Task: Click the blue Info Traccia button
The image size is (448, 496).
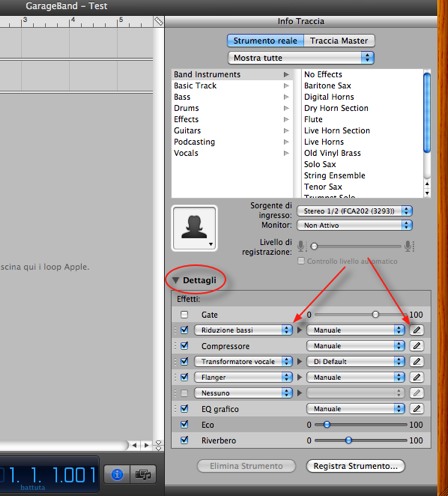Action: (117, 474)
